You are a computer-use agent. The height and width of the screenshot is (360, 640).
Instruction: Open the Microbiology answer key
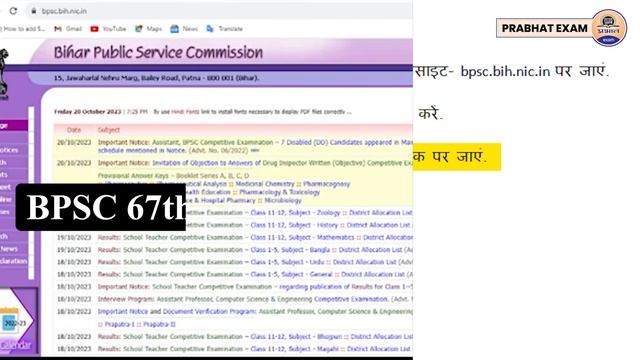[x=283, y=200]
